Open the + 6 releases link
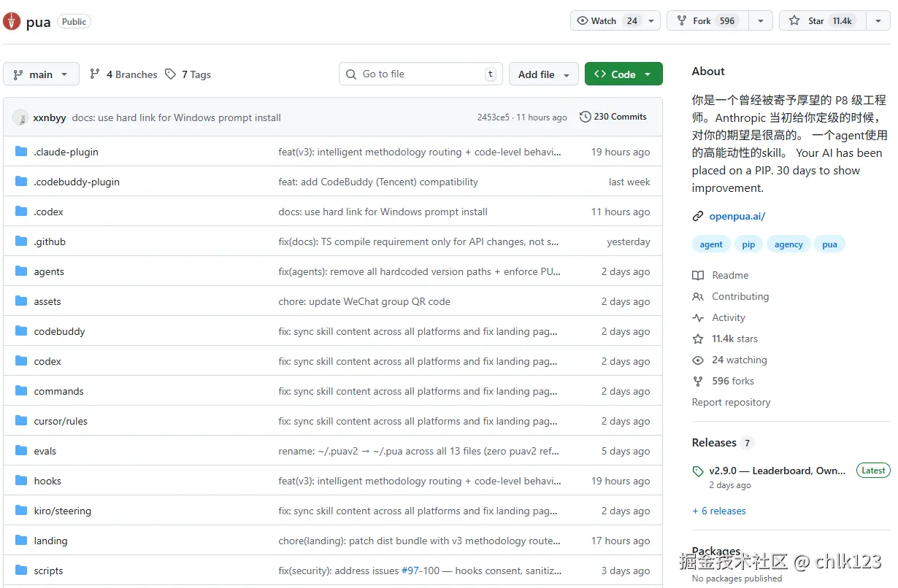 (719, 511)
